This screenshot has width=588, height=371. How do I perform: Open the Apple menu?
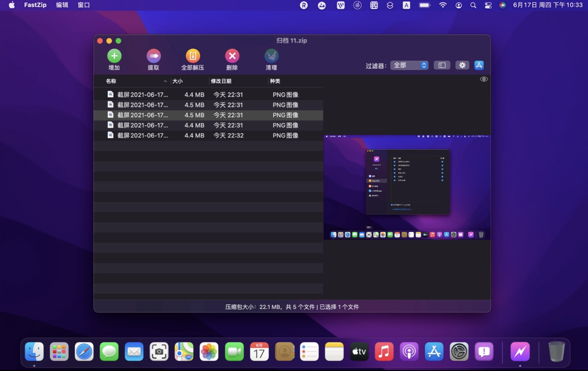(x=12, y=5)
